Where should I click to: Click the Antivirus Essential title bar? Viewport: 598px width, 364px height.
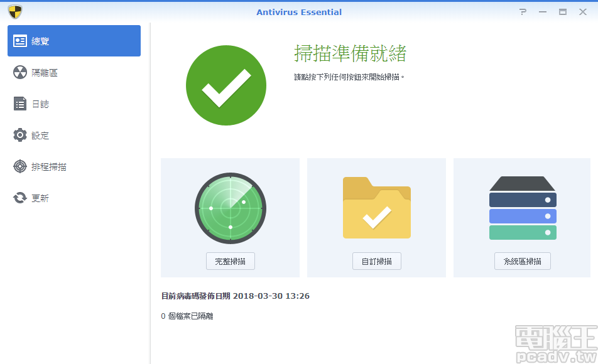tap(299, 12)
